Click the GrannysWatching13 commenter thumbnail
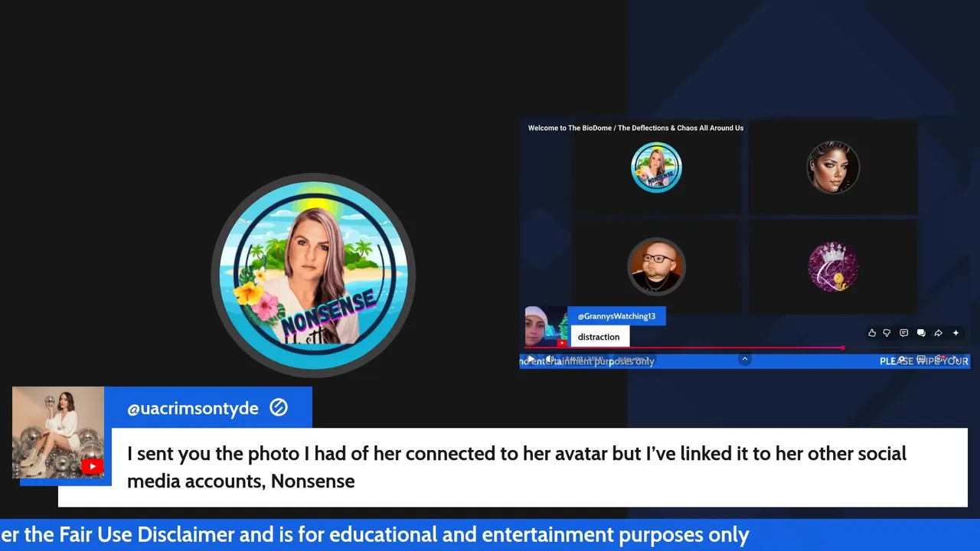This screenshot has height=551, width=980. tap(546, 327)
